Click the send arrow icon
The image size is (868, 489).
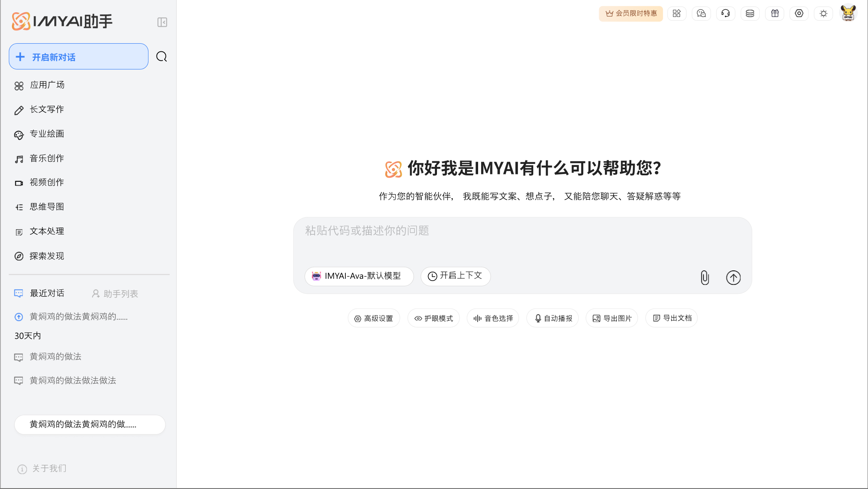pyautogui.click(x=733, y=278)
